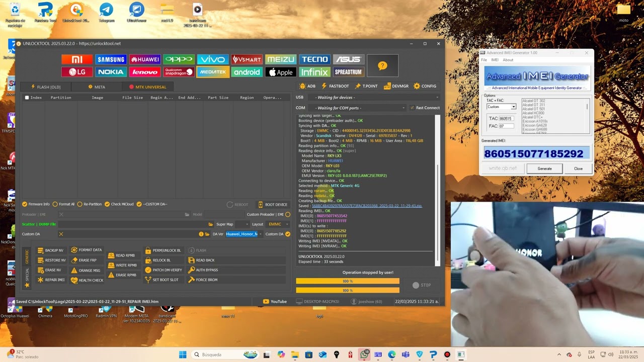Click the upper 100% progress bar
This screenshot has height=362, width=644.
point(348,281)
